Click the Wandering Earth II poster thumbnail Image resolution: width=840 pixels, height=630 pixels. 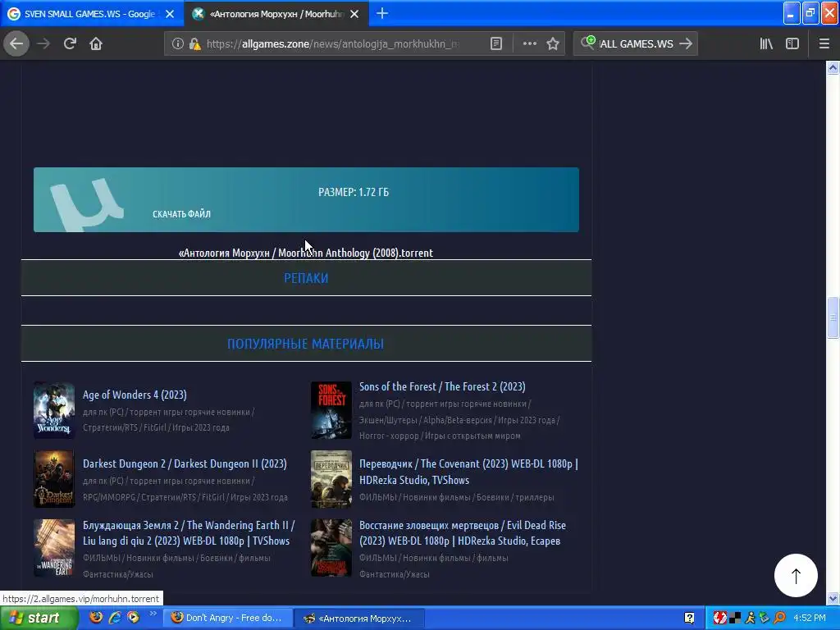point(53,547)
